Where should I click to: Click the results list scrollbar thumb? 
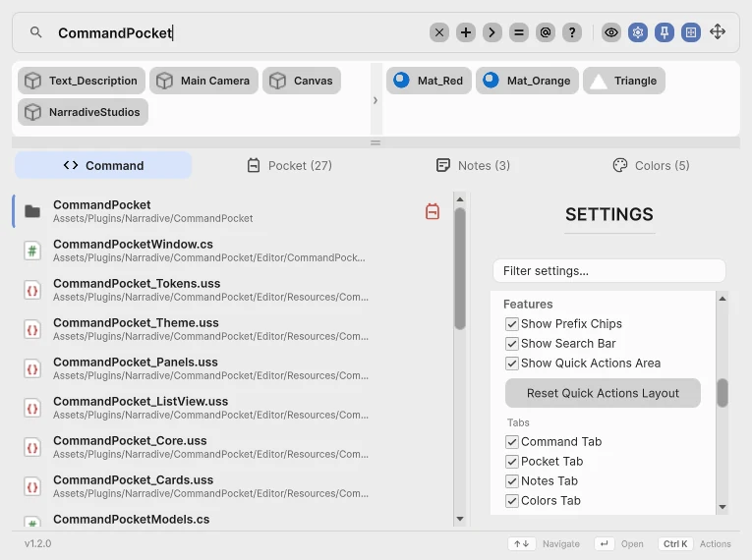460,268
